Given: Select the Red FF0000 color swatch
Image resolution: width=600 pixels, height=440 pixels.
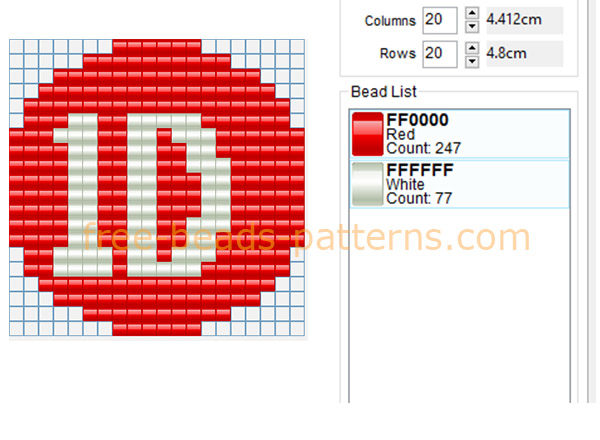Looking at the screenshot, I should click(x=367, y=134).
